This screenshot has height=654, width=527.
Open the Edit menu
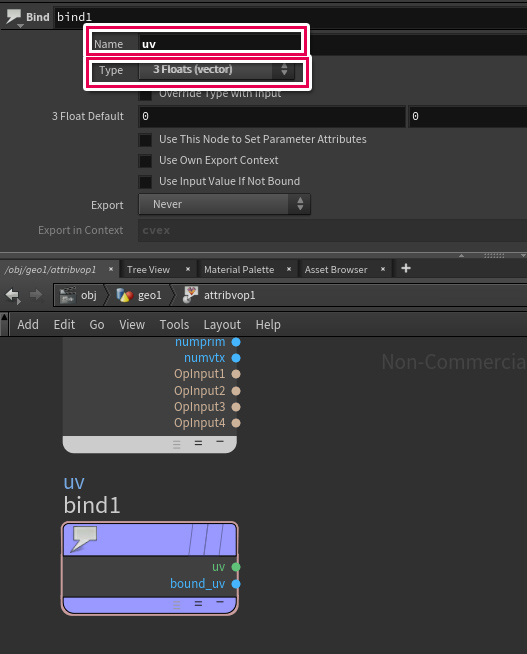point(64,324)
